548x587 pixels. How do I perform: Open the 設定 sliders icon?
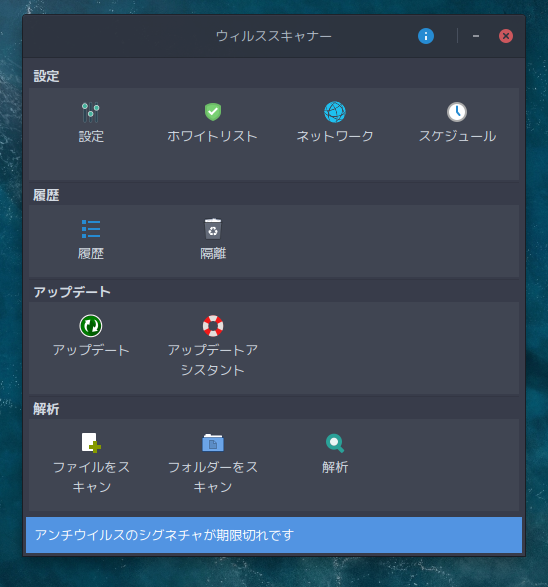91,112
